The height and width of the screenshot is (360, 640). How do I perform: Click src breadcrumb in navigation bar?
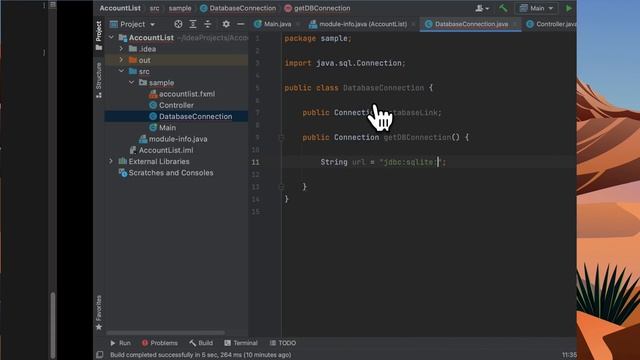point(154,8)
